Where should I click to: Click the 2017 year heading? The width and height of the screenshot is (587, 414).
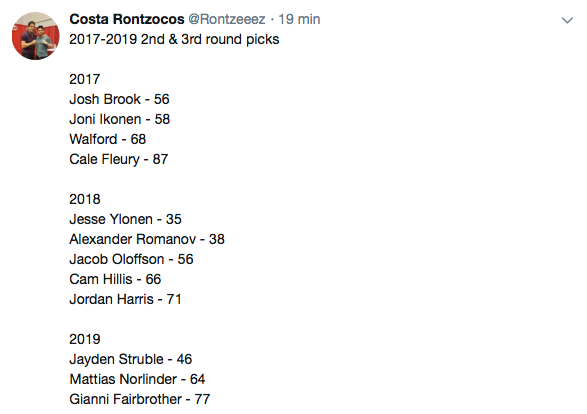pos(85,79)
